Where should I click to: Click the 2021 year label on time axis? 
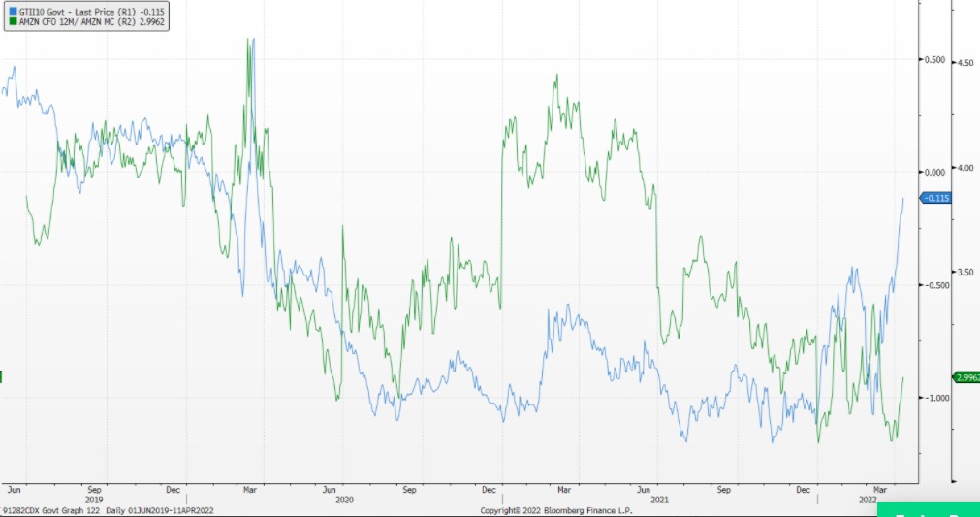[x=660, y=501]
